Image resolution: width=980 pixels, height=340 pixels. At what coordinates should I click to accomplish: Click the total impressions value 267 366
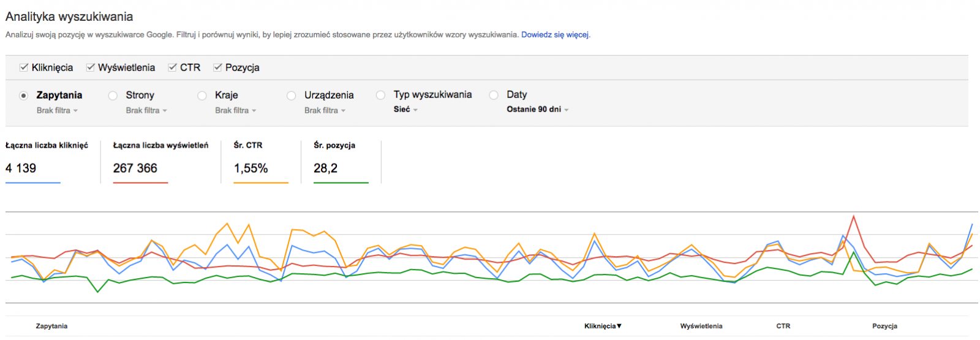[x=135, y=168]
